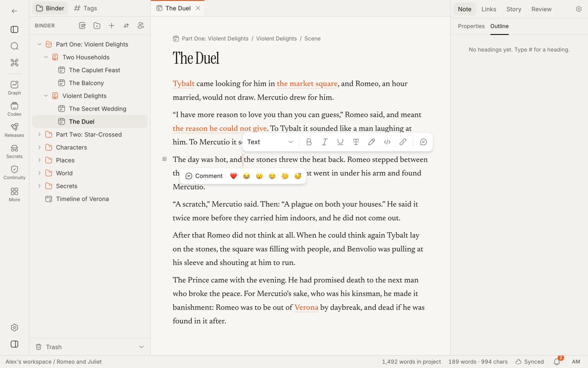
Task: Click the highlight pen icon
Action: coord(371,142)
